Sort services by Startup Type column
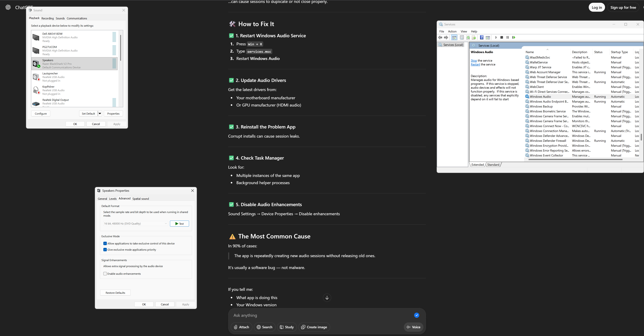This screenshot has width=644, height=336. tap(619, 52)
